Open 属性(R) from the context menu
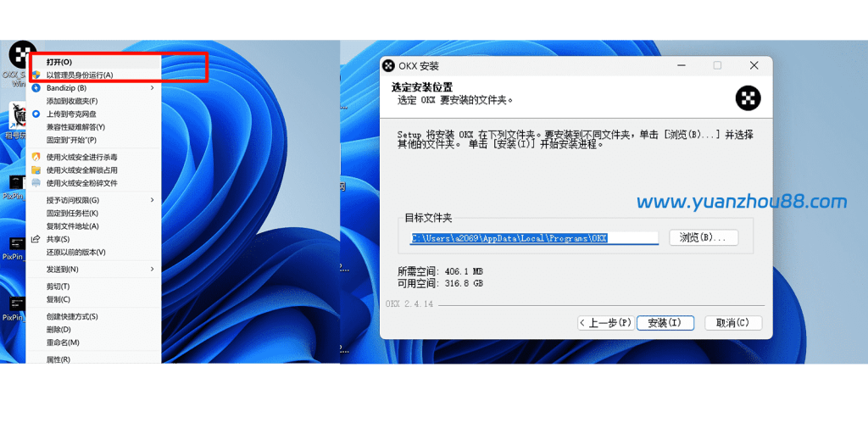Screen dimensions: 868x434 point(58,359)
